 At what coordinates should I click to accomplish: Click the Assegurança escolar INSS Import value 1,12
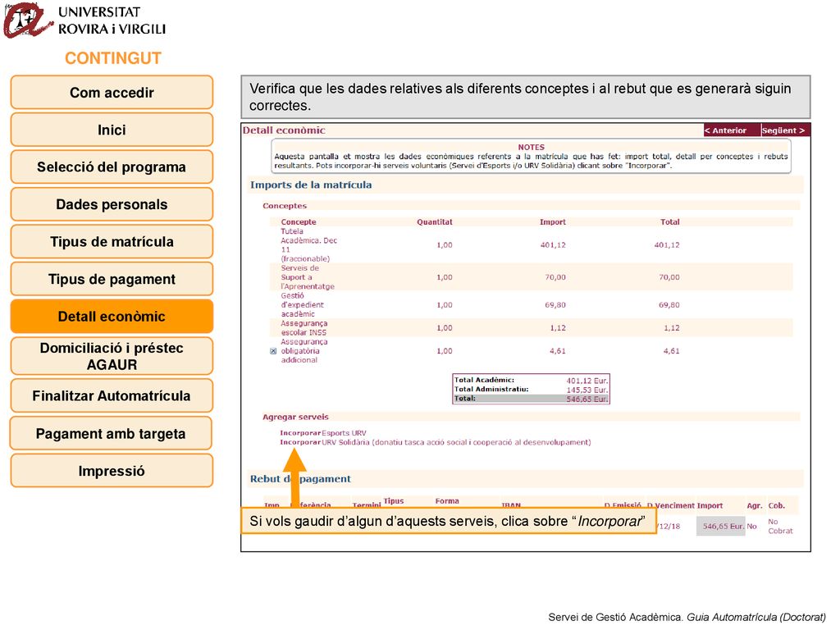tap(558, 328)
